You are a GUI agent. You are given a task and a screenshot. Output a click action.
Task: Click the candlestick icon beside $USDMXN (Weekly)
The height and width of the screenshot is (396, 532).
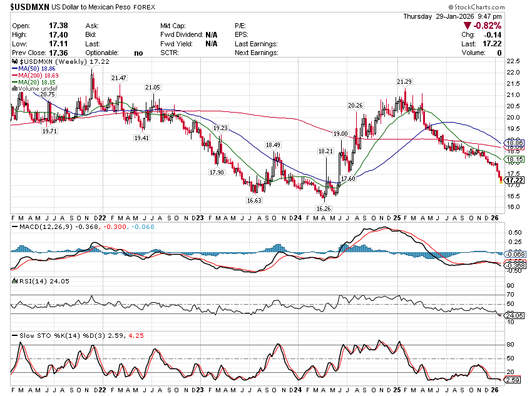(14, 62)
